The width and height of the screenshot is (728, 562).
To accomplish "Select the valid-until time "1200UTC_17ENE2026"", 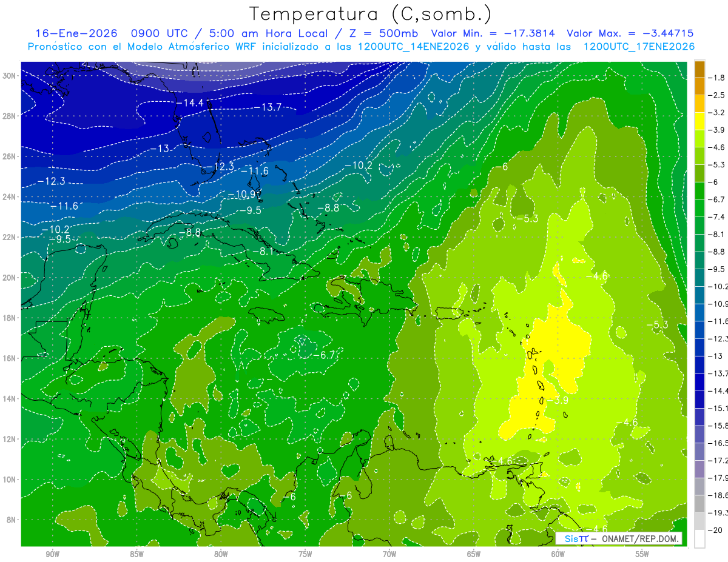I will click(639, 47).
